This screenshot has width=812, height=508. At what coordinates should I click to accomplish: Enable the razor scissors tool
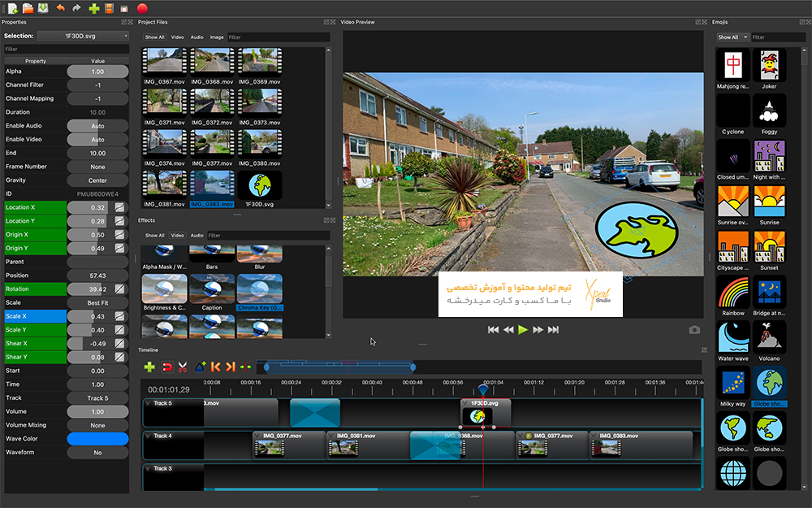coord(182,367)
